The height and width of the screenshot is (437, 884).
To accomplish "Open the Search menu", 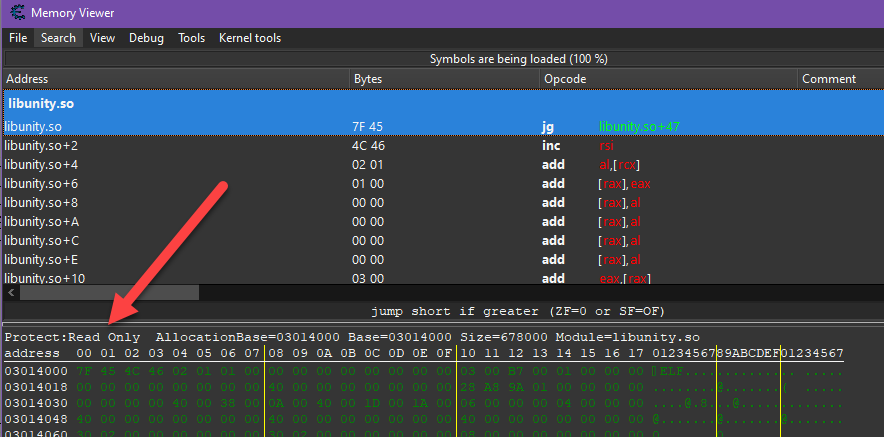I will tap(58, 38).
